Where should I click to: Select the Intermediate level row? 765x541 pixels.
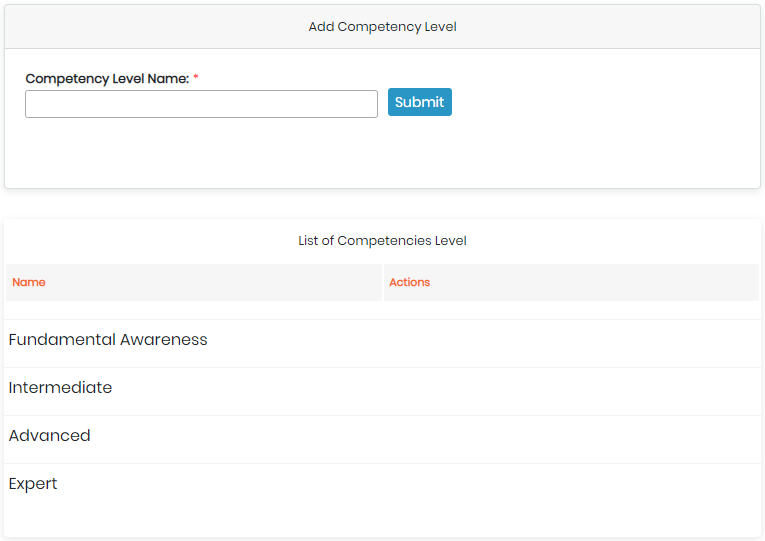382,391
